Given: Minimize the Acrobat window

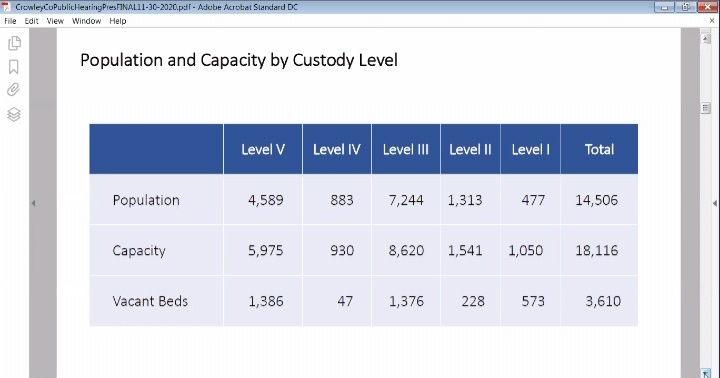Looking at the screenshot, I should [x=664, y=7].
